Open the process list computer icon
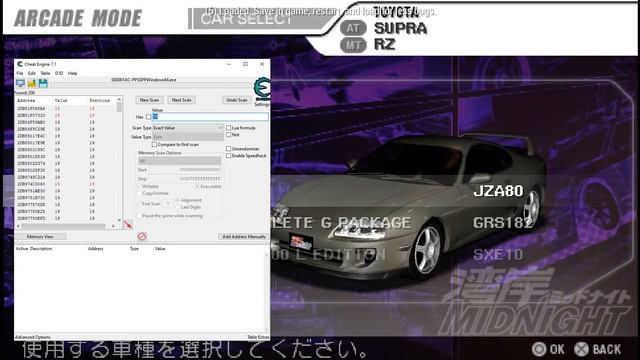640x360 pixels. coord(20,84)
